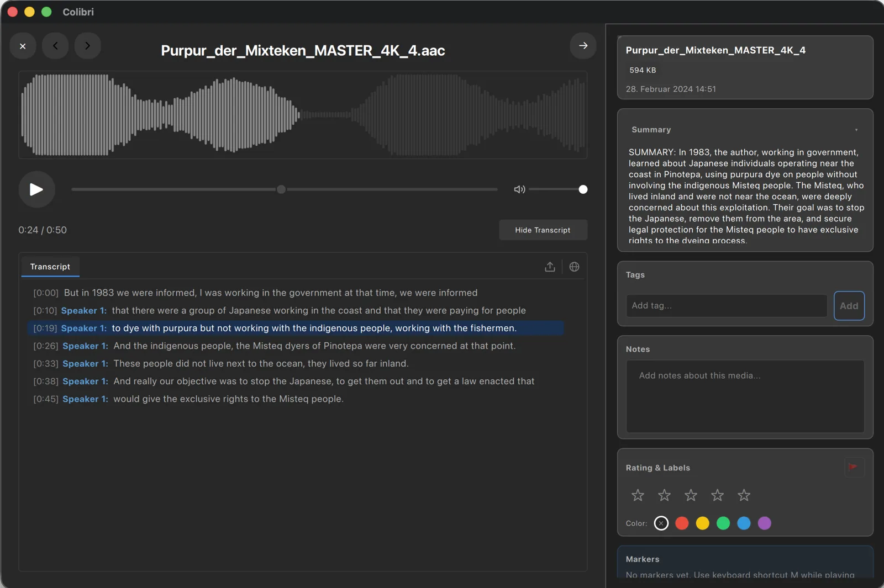This screenshot has height=588, width=884.
Task: Close the media viewer with the X button
Action: point(23,46)
